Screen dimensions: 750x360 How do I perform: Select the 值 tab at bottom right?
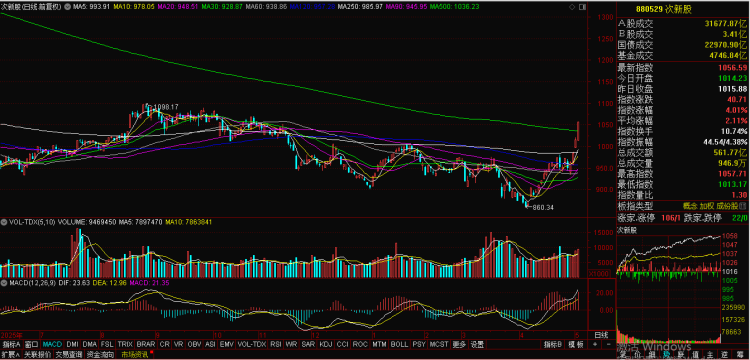pos(696,355)
